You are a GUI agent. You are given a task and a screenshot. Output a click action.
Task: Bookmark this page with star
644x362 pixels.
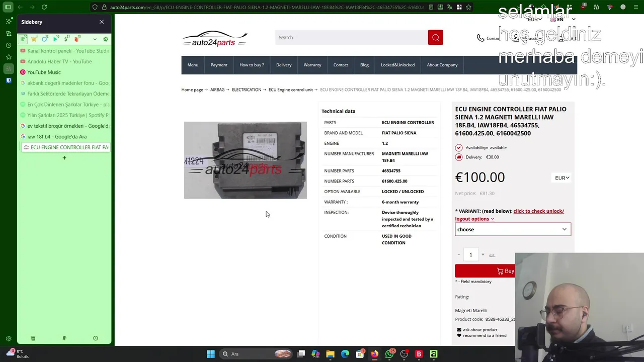tap(468, 7)
